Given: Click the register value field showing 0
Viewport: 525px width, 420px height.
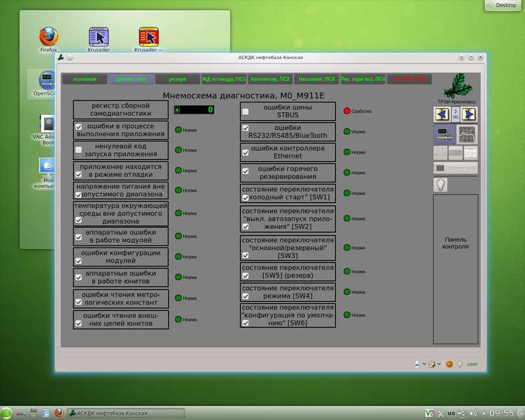Looking at the screenshot, I should 194,110.
